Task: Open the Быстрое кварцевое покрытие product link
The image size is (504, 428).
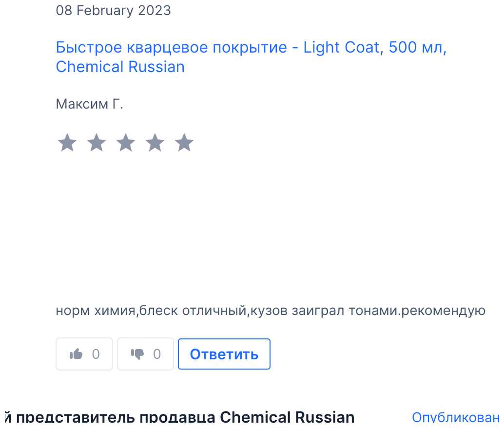Action: point(171,48)
